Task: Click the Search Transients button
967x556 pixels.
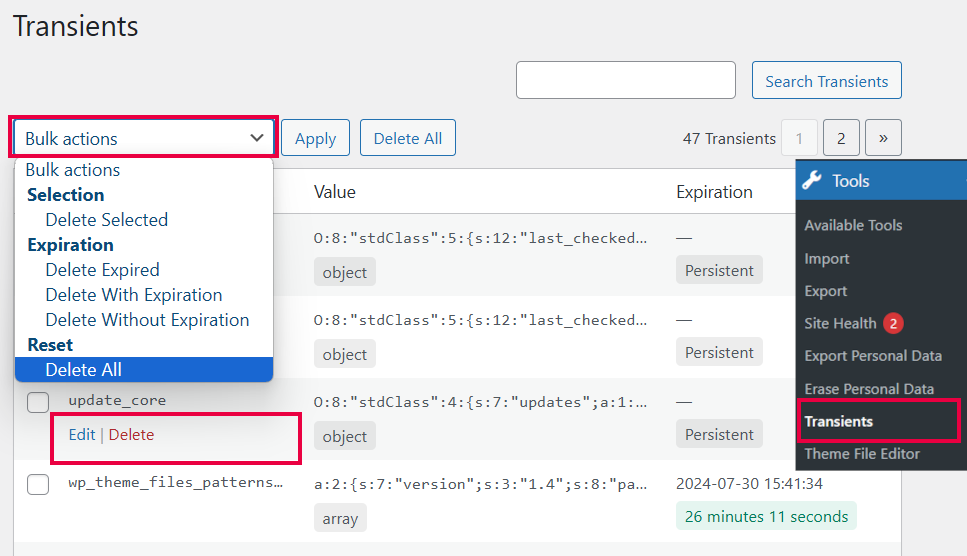Action: pyautogui.click(x=826, y=81)
